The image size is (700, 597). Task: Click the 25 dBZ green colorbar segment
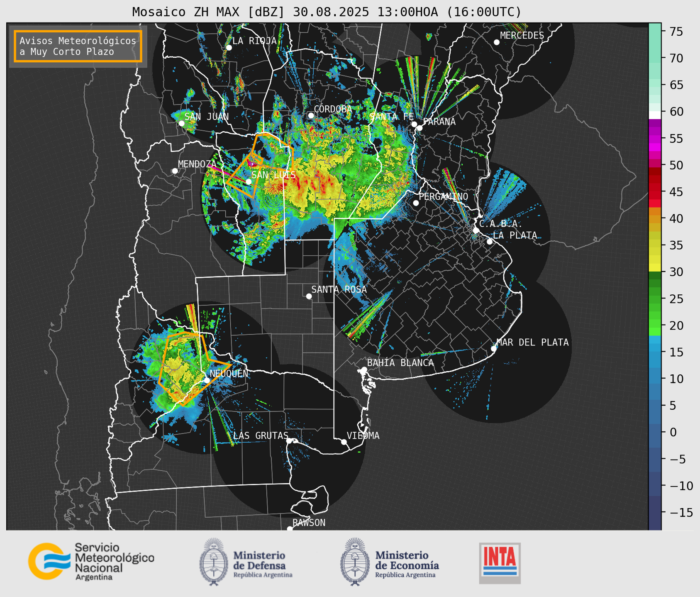[x=655, y=299]
